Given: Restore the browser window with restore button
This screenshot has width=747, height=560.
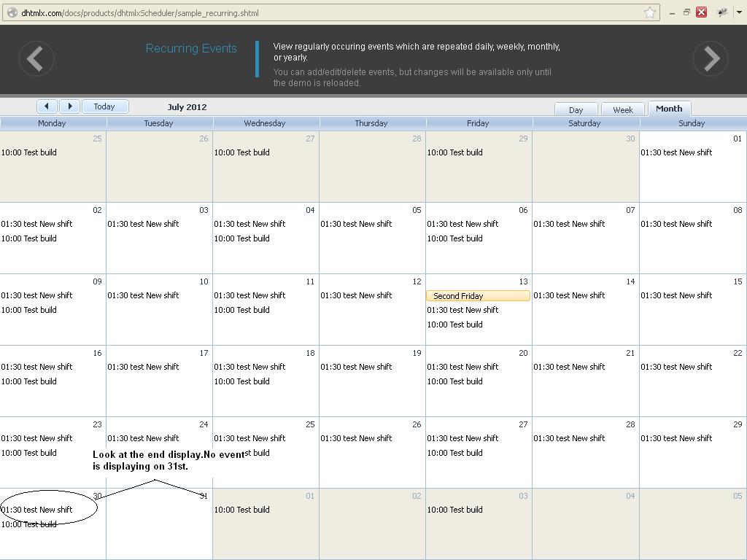Looking at the screenshot, I should (x=686, y=12).
